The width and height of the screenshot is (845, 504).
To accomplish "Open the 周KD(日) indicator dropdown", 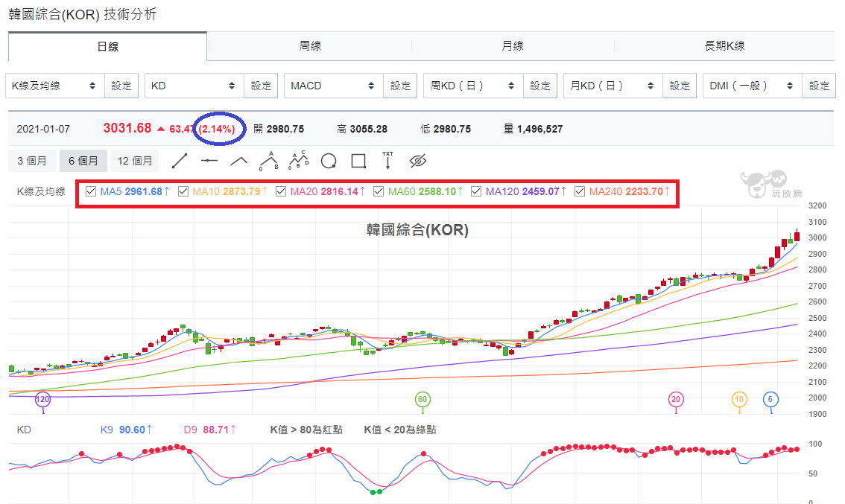I will click(473, 86).
